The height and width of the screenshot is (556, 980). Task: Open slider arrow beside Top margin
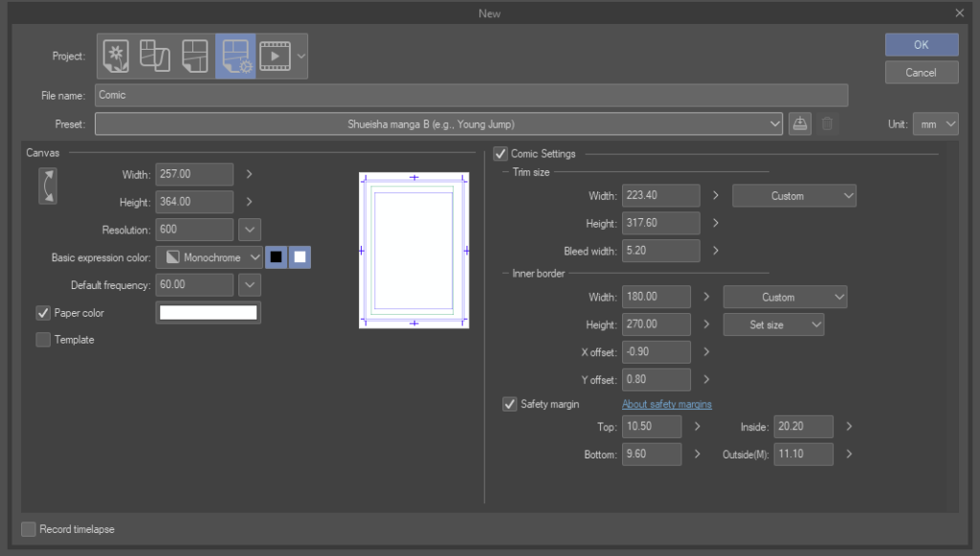(697, 427)
